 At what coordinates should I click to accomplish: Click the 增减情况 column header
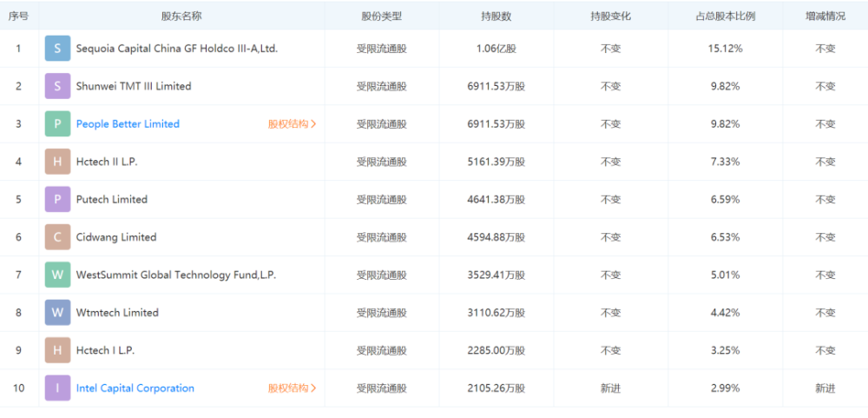pos(825,16)
